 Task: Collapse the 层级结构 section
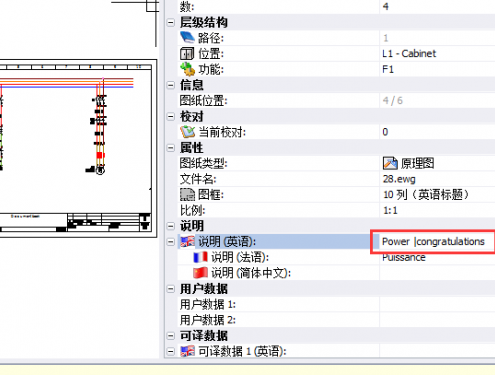click(171, 23)
